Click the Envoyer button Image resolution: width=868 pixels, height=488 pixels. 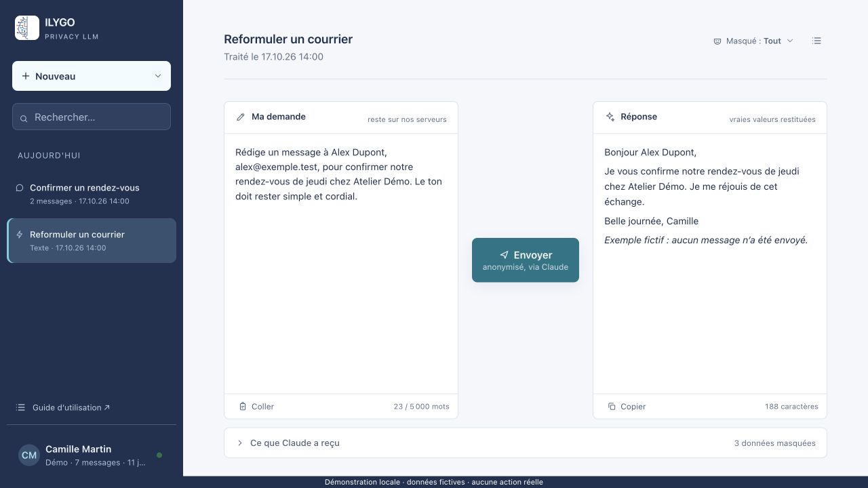tap(526, 260)
